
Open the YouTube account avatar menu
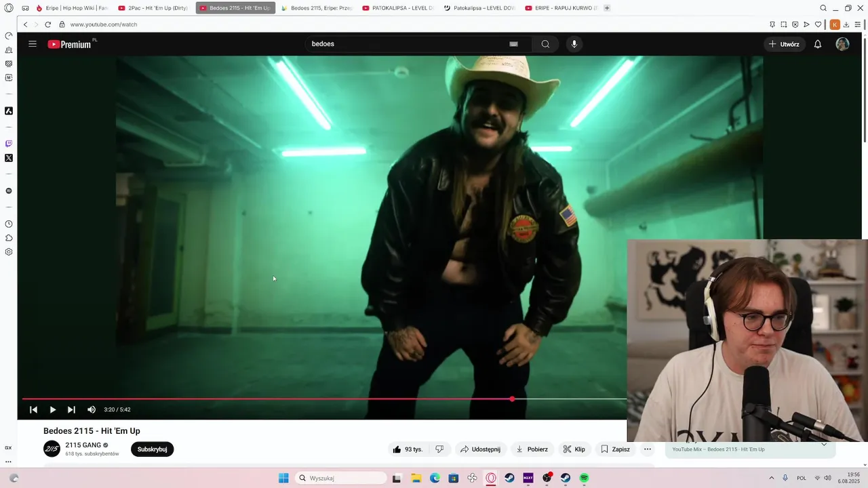coord(842,44)
